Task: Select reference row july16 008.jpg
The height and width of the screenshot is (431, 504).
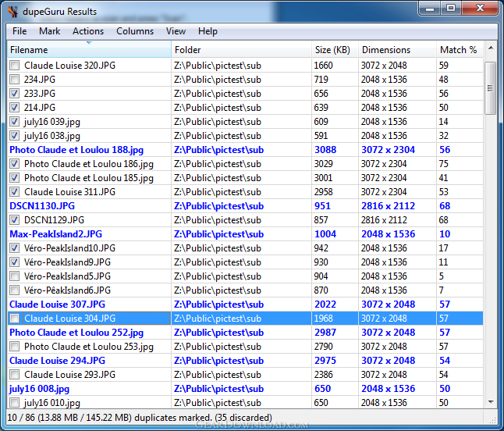Action: tap(245, 389)
